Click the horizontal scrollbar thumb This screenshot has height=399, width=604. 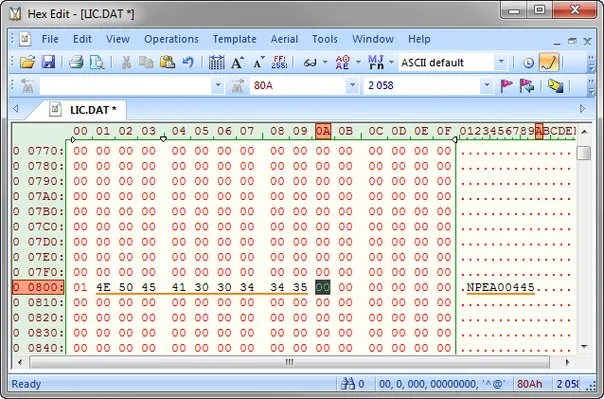point(290,362)
